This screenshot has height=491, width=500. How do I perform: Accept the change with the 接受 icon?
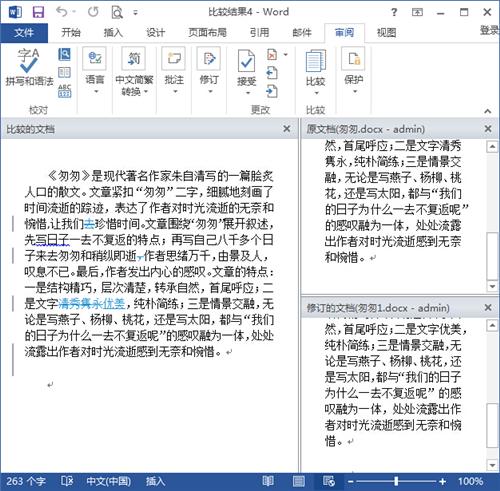[x=246, y=61]
